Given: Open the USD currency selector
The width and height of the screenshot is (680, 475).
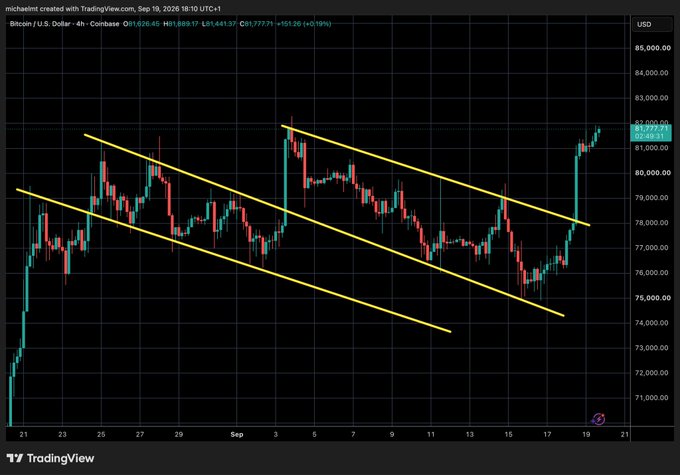Looking at the screenshot, I should point(651,24).
